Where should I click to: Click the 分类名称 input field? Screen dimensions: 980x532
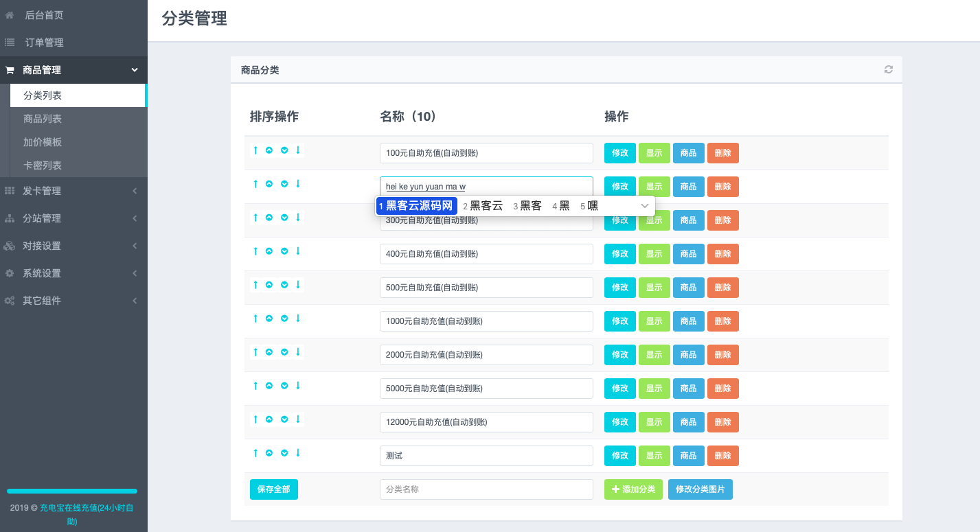pos(486,489)
